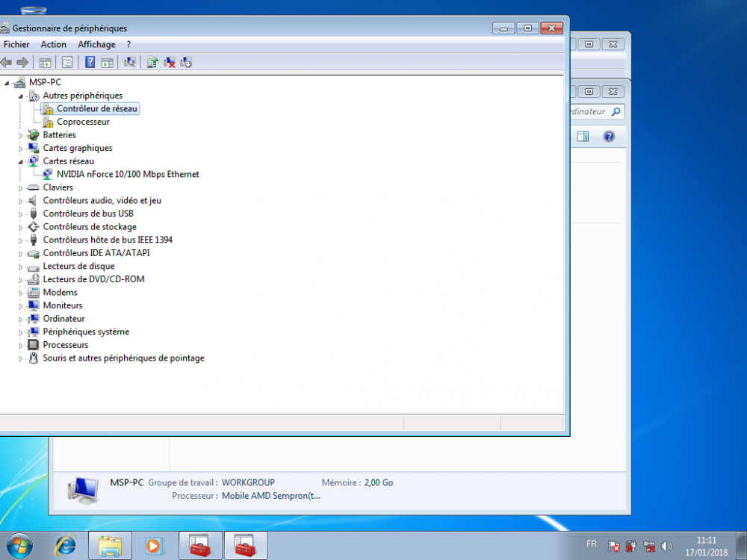Open the Affichage menu
The height and width of the screenshot is (560, 747).
click(x=96, y=44)
